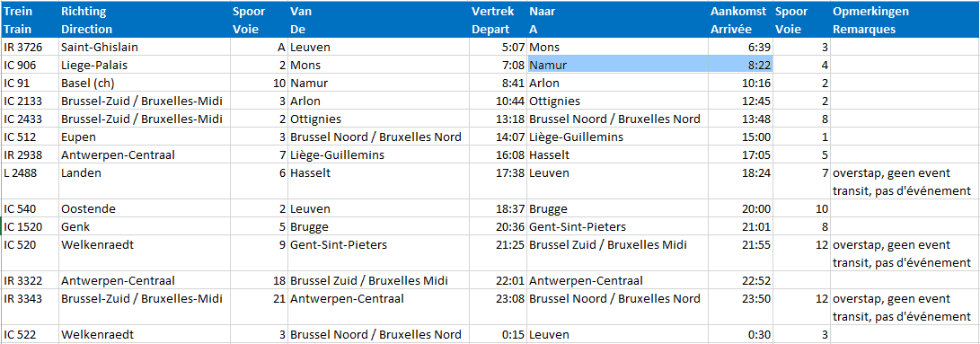Click the Opmerkingen / Remarques header cell
The image size is (980, 344).
905,20
